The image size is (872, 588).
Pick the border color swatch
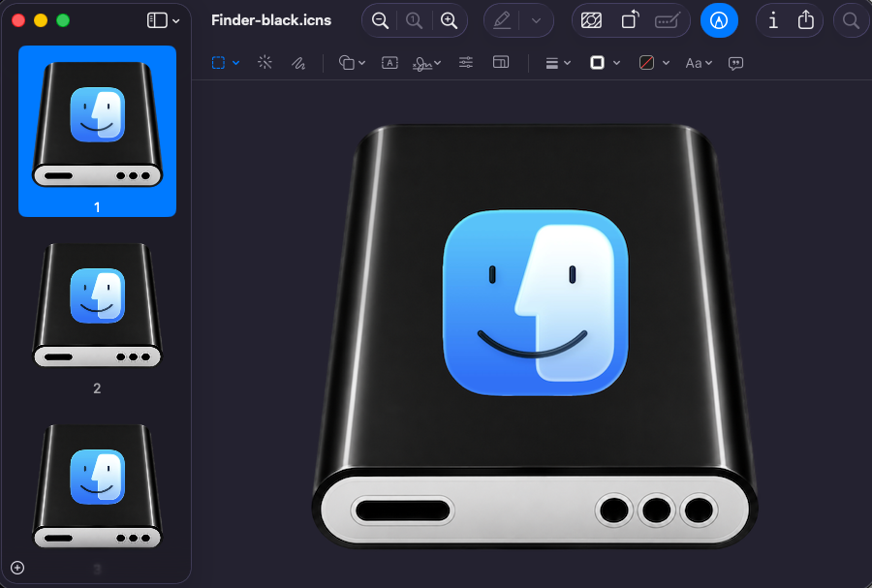tap(597, 63)
